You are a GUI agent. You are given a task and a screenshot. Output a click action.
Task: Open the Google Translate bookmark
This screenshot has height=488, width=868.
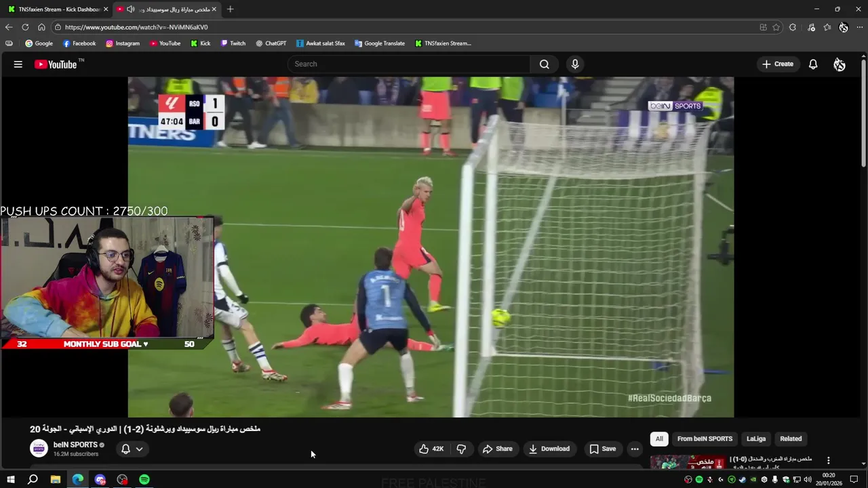tap(380, 43)
